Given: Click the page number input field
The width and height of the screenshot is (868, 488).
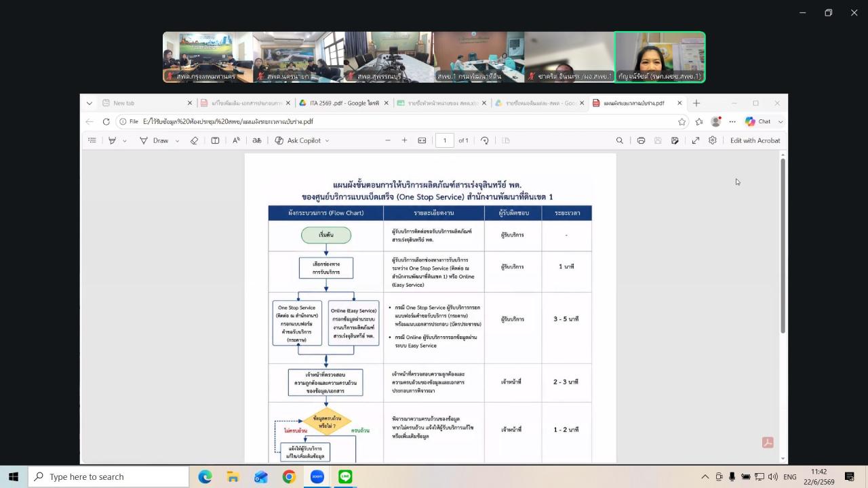Looking at the screenshot, I should tap(445, 140).
